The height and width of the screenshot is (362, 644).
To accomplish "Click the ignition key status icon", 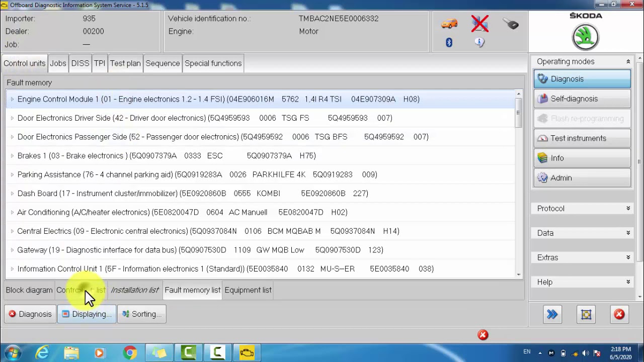I will (x=510, y=24).
